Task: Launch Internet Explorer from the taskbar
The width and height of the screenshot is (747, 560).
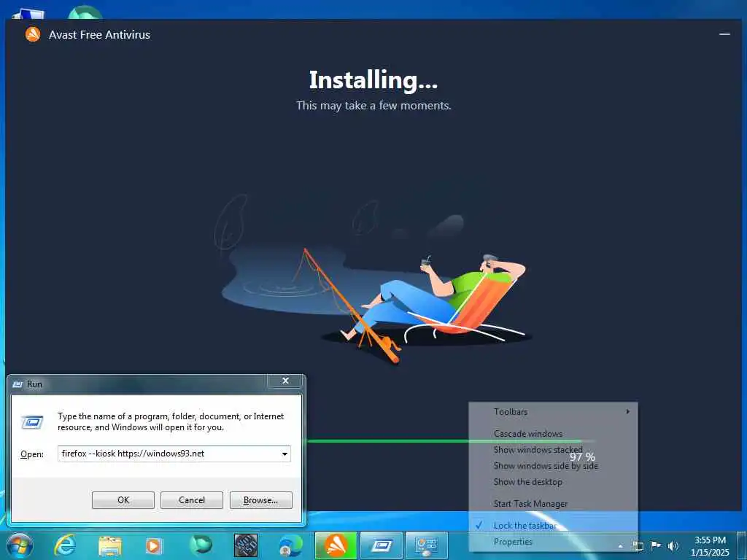Action: point(65,545)
